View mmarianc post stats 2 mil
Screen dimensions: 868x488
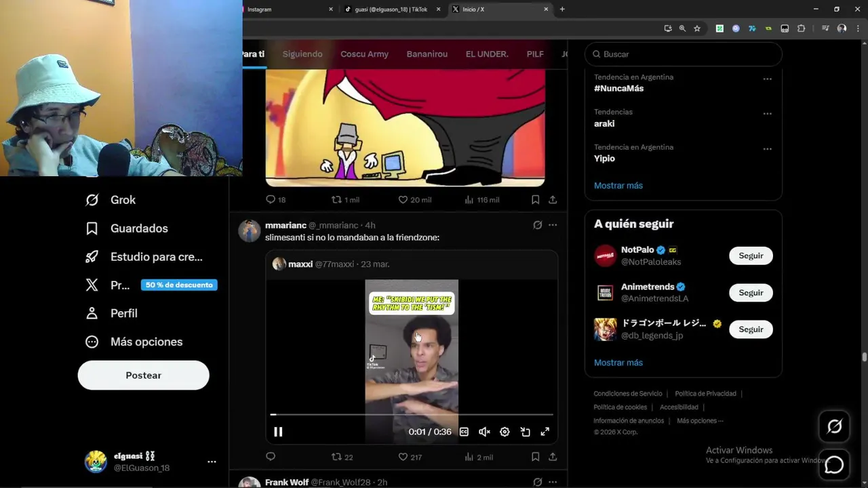coord(479,457)
